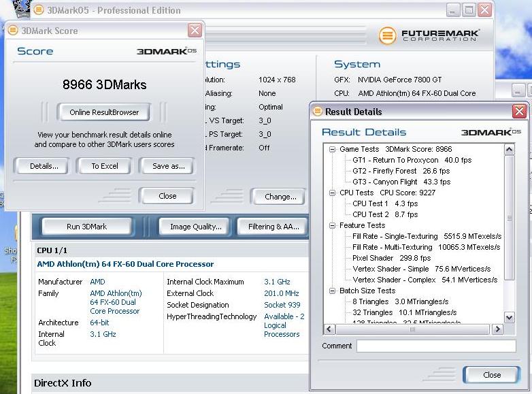532x394 pixels.
Task: Click the horizontal scrollbar thumb in results
Action: pyautogui.click(x=412, y=329)
